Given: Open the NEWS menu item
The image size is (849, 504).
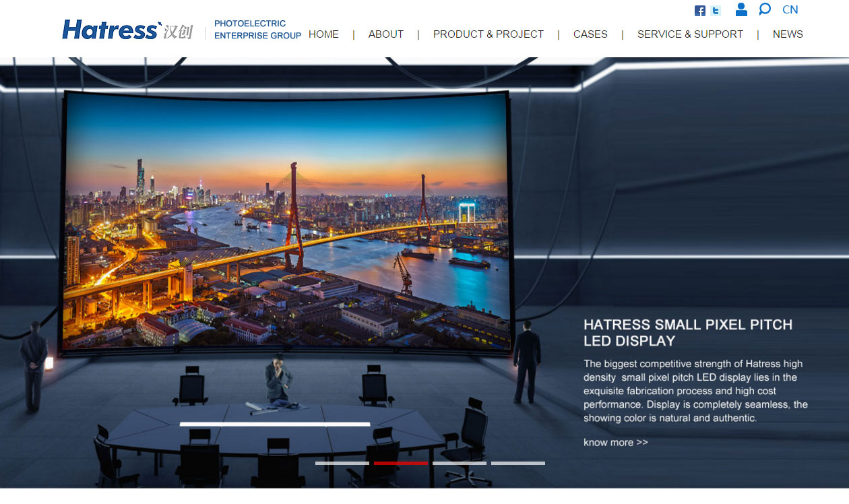Looking at the screenshot, I should tap(788, 34).
